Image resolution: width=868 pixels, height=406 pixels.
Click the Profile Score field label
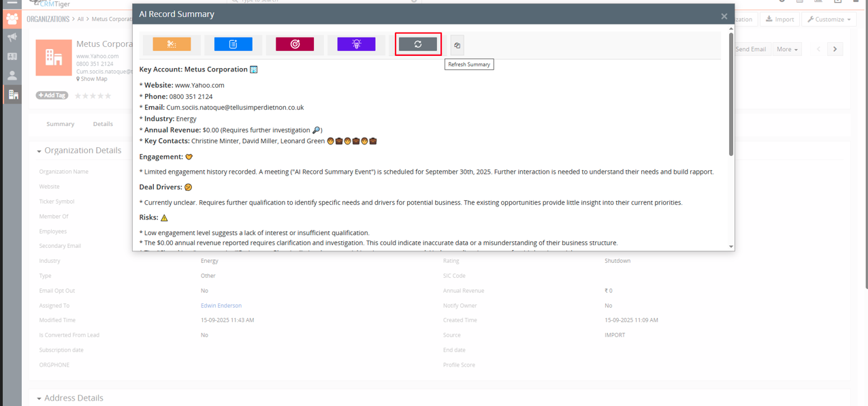(460, 365)
